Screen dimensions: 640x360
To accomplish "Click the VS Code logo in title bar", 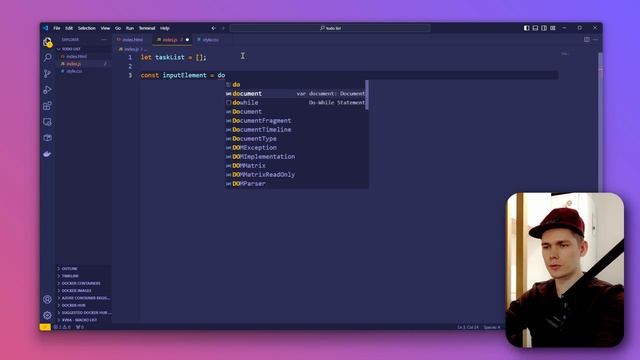I will (46, 28).
